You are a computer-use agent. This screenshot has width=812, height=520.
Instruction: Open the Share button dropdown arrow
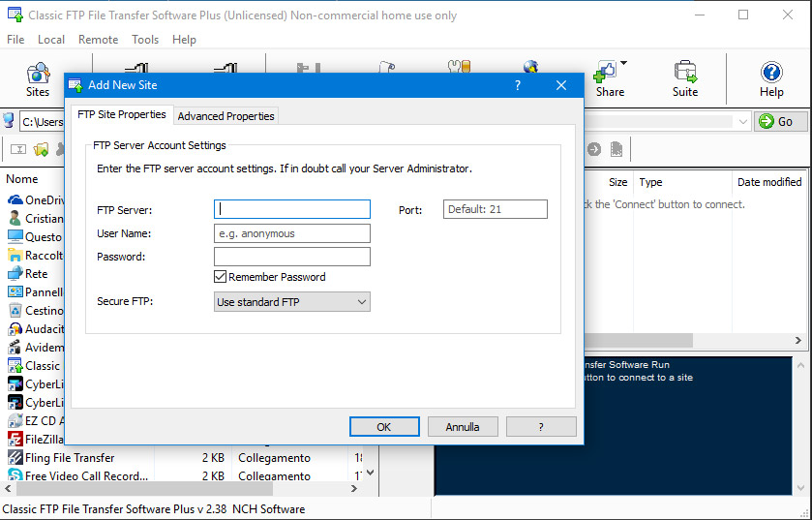[x=623, y=65]
